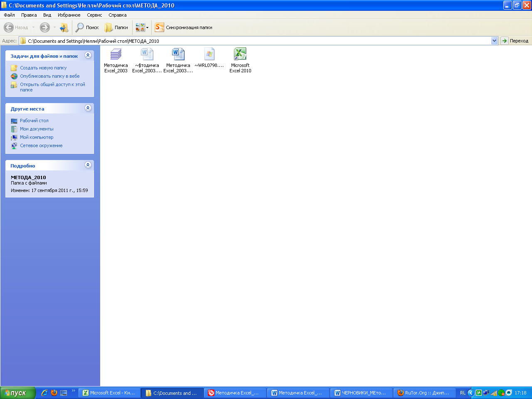Select the Microsoft Excel 2010 shortcut

coord(240,60)
